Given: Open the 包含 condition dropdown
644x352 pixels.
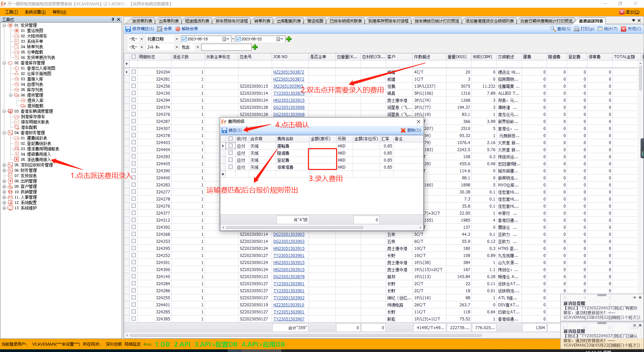Looking at the screenshot, I should tap(197, 47).
